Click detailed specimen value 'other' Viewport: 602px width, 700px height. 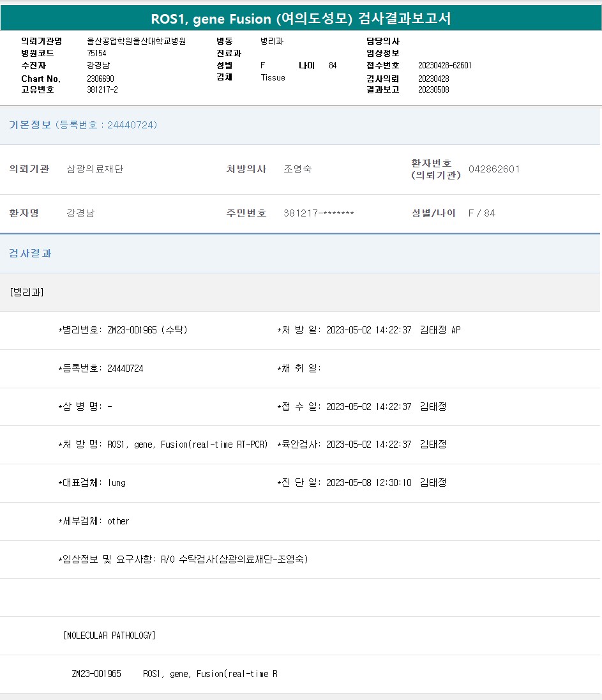pyautogui.click(x=118, y=521)
